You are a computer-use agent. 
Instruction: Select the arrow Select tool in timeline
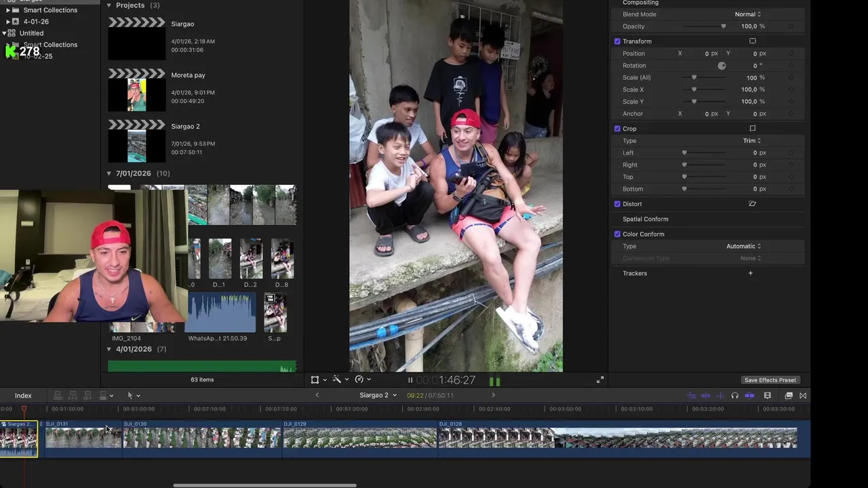130,395
